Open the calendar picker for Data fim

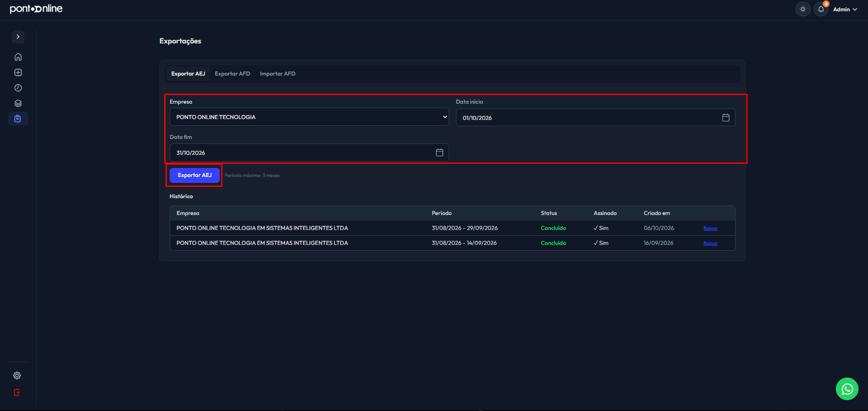(x=439, y=153)
